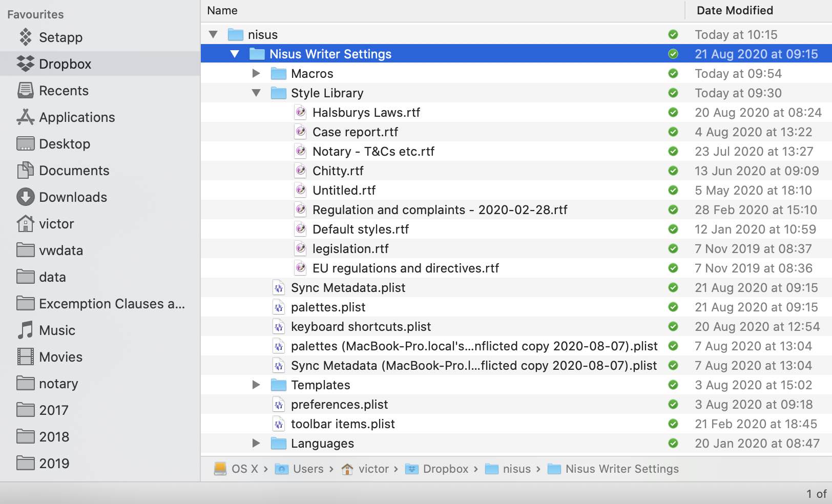Click the sync checkmark beside Templates
The width and height of the screenshot is (832, 504).
click(x=673, y=385)
